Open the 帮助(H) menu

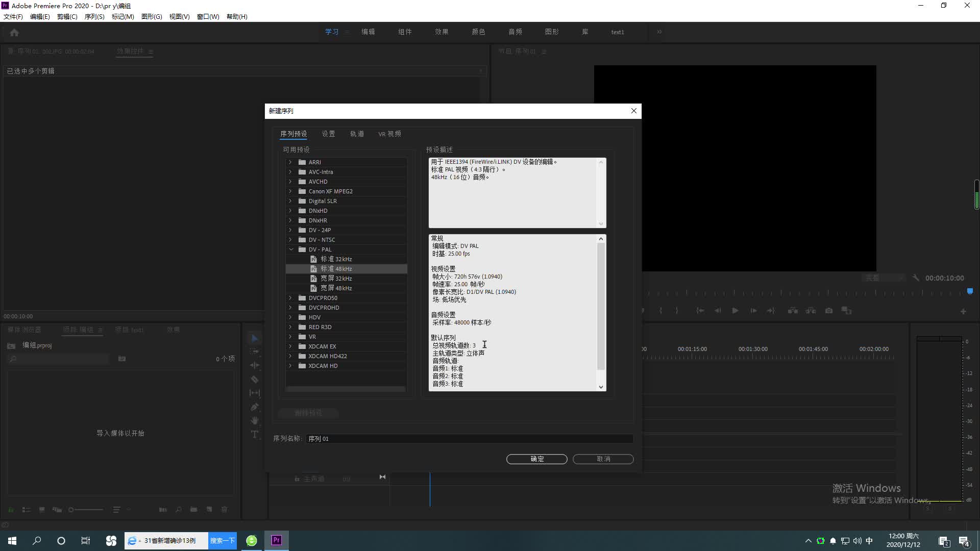[x=237, y=17]
